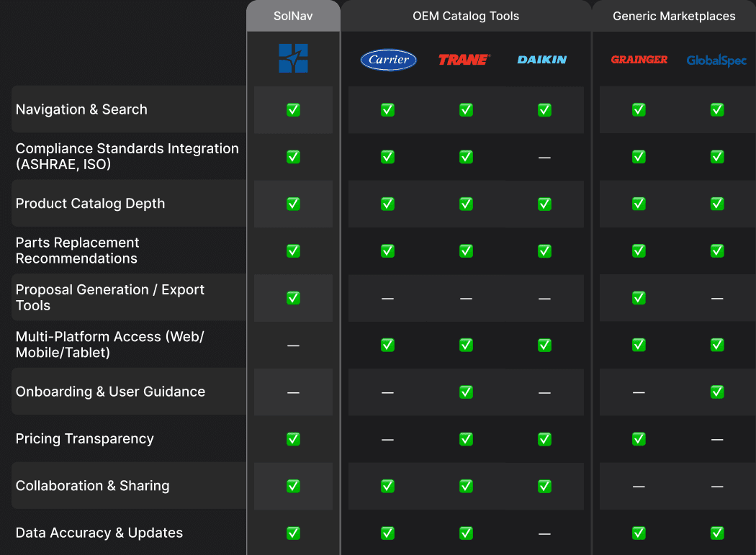Image resolution: width=756 pixels, height=555 pixels.
Task: Click Grainger dash for Collaboration & Sharing
Action: coord(639,487)
